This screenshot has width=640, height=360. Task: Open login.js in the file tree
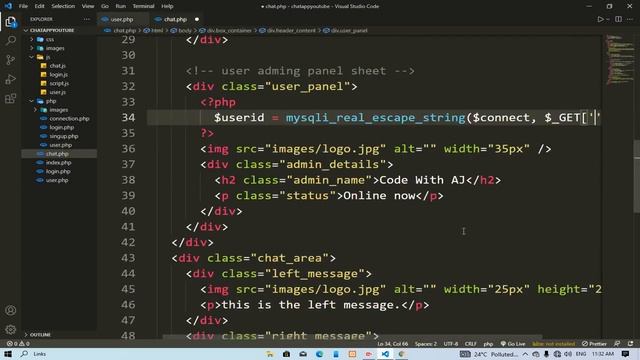[58, 75]
